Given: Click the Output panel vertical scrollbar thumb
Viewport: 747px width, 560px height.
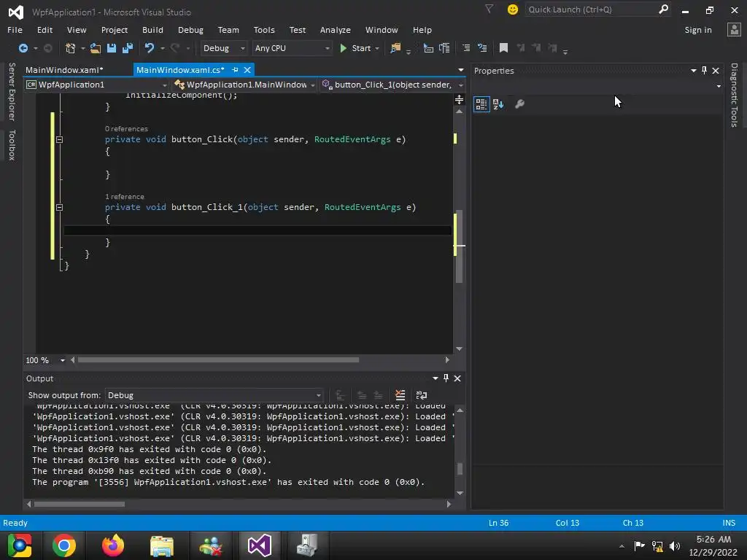Looking at the screenshot, I should point(460,469).
